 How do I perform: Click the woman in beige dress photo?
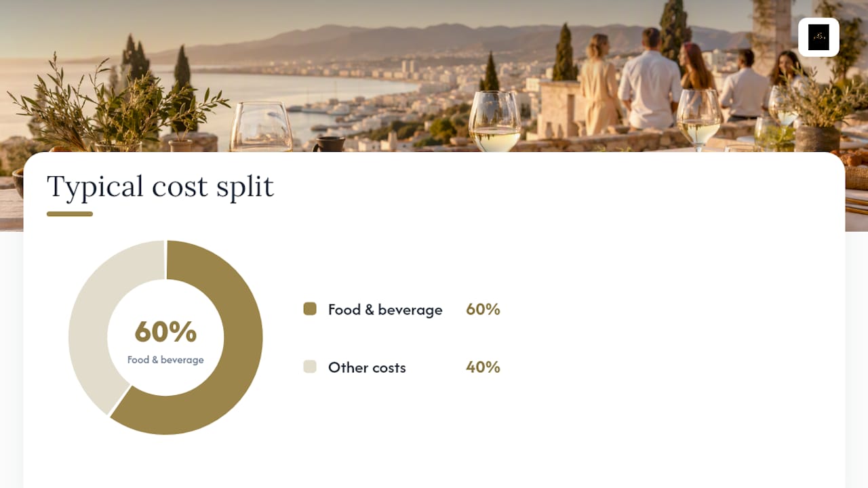pos(599,85)
